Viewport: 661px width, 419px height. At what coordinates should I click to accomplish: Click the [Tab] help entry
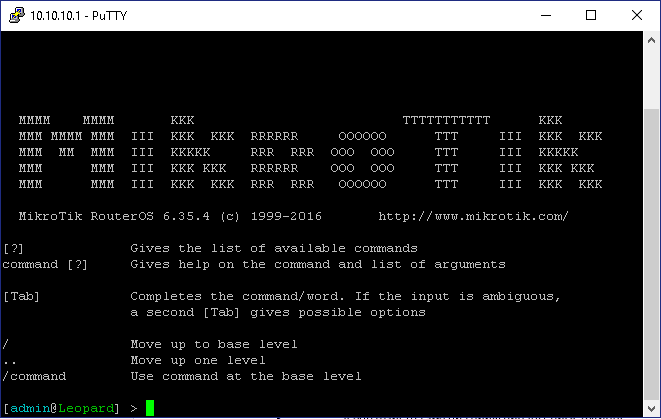tap(21, 296)
